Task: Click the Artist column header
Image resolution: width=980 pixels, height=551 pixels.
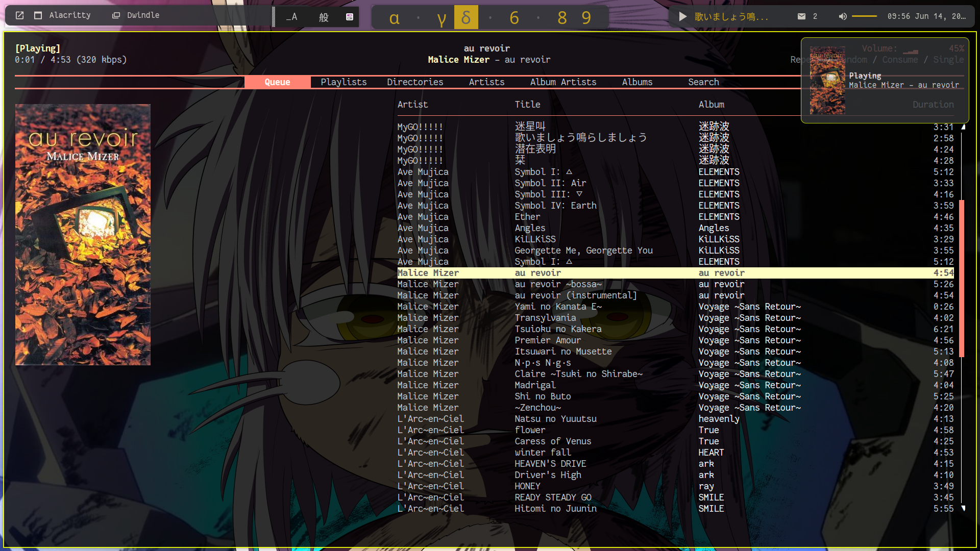Action: (412, 105)
